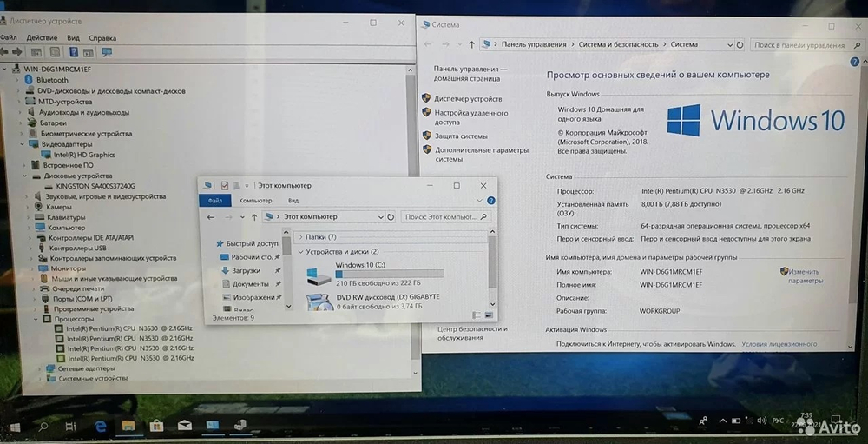Click Windows 10 (C:) drive capacity bar
Viewport: 868px width, 444px height.
(390, 274)
